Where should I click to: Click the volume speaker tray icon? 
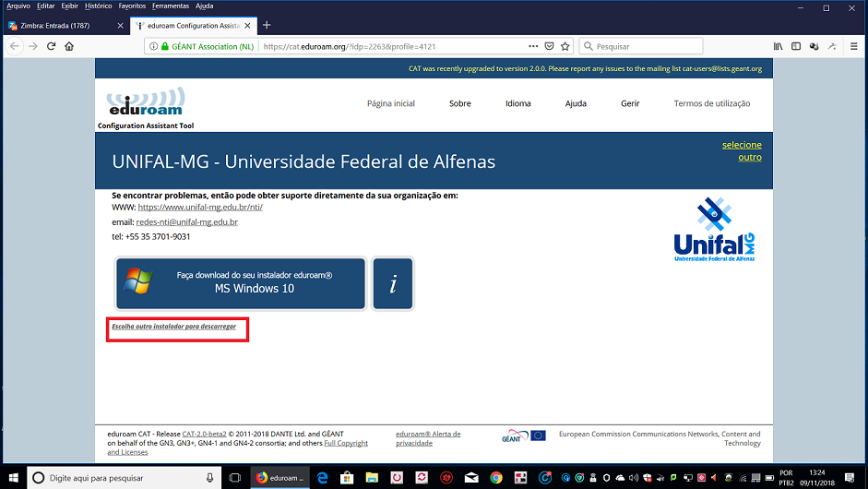pos(634,477)
